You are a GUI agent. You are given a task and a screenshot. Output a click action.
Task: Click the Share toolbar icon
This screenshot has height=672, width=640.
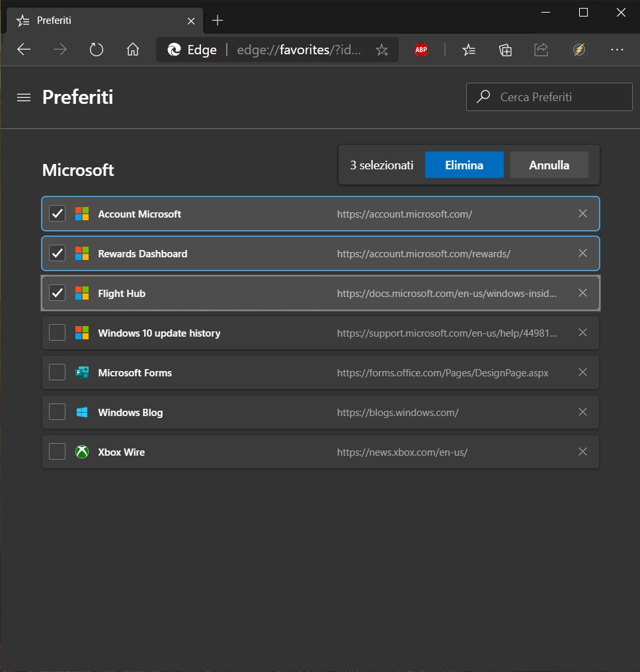click(541, 50)
